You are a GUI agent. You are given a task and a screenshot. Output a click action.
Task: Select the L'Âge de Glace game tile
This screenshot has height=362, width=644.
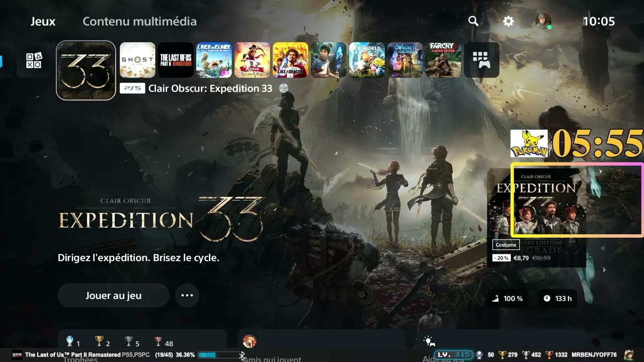click(214, 60)
